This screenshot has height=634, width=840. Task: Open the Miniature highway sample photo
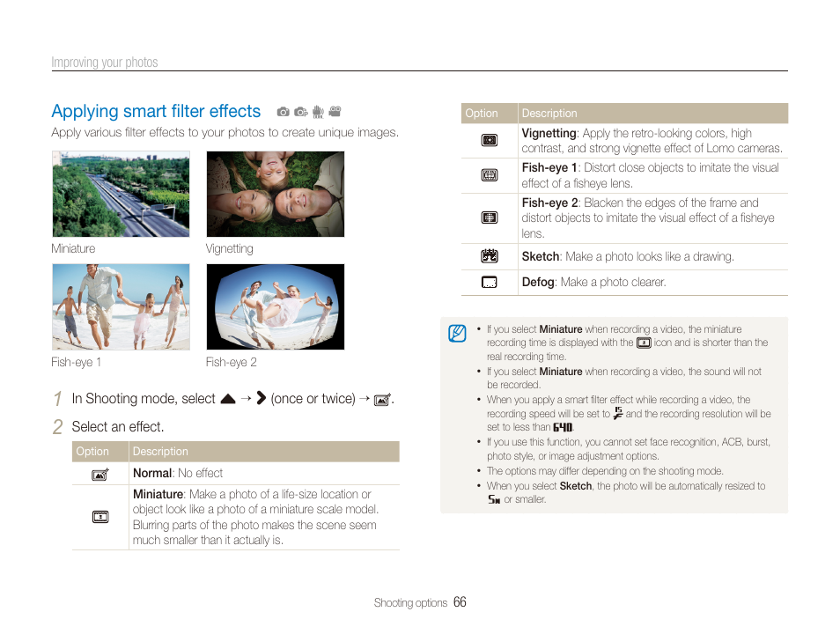[121, 194]
